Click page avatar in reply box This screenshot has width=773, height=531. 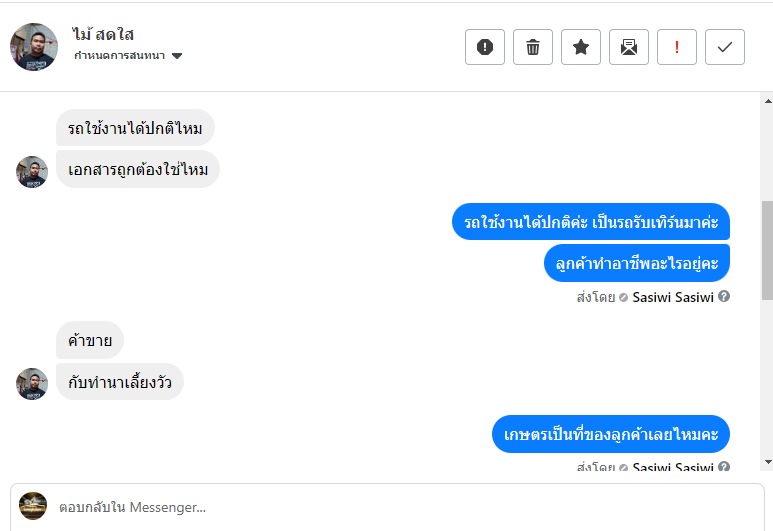click(33, 506)
